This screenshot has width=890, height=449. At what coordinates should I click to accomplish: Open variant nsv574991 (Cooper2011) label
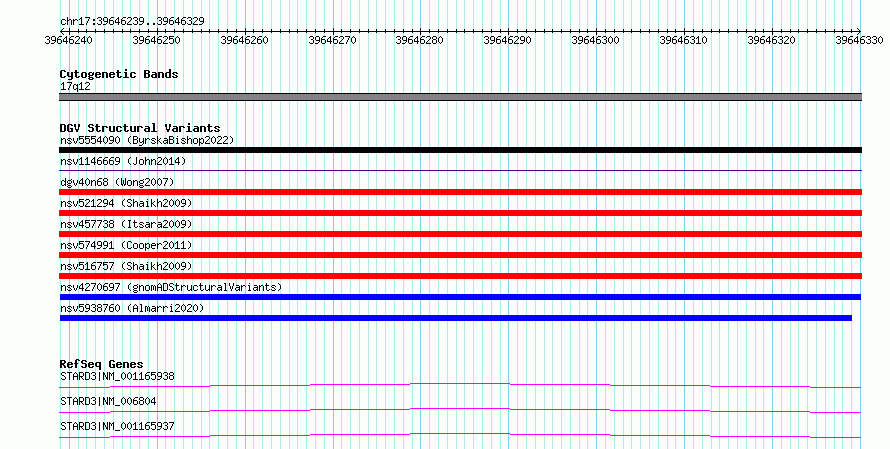coord(126,245)
